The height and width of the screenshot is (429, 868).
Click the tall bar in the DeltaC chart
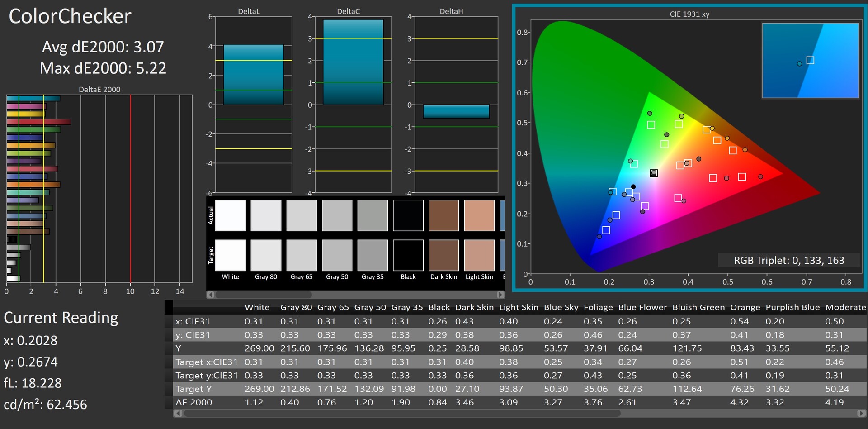(353, 62)
